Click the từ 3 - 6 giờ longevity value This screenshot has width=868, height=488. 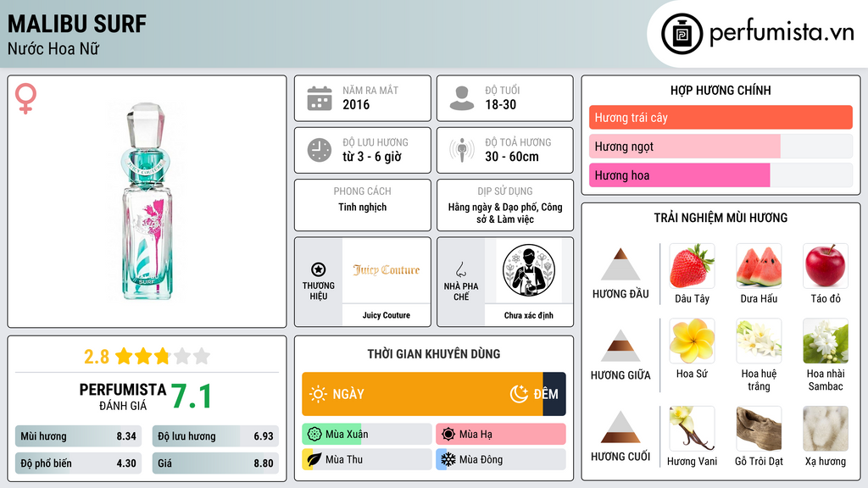371,157
